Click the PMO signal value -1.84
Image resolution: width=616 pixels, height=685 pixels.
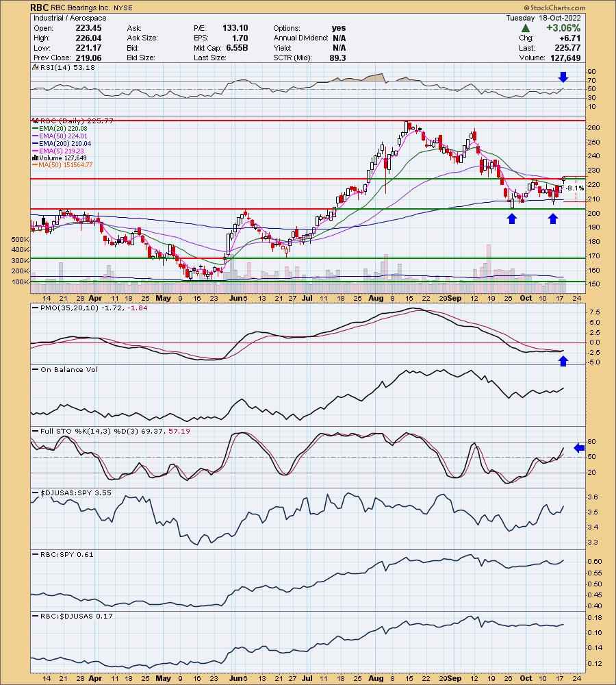(137, 308)
